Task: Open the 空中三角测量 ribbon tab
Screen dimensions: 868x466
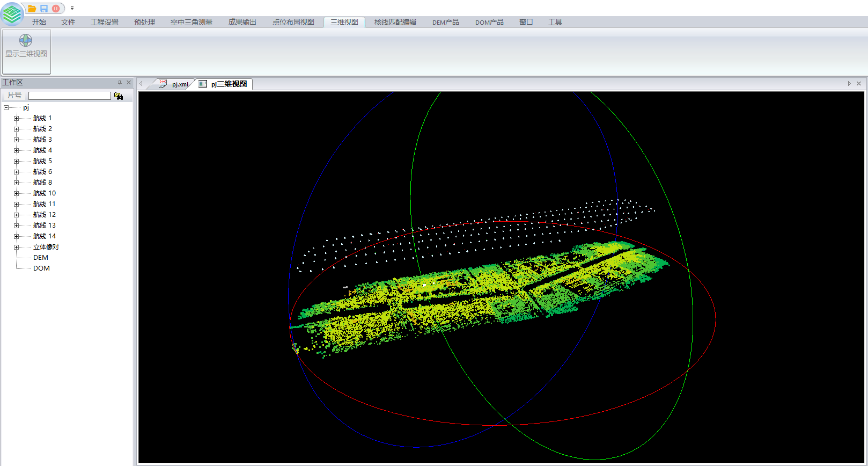Action: point(192,22)
